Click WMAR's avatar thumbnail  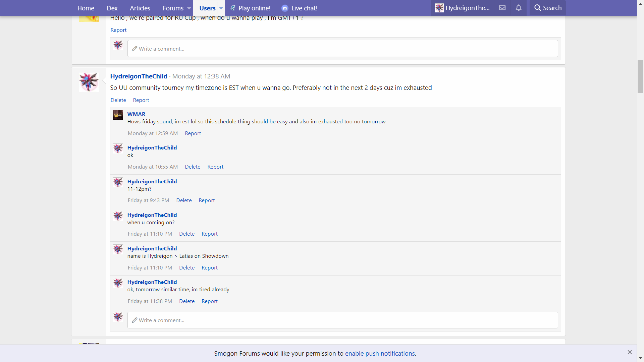point(118,115)
